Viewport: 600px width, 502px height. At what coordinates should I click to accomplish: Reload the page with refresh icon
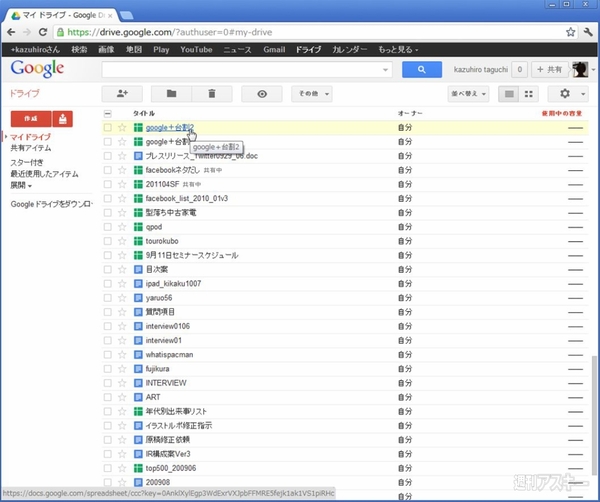coord(43,32)
